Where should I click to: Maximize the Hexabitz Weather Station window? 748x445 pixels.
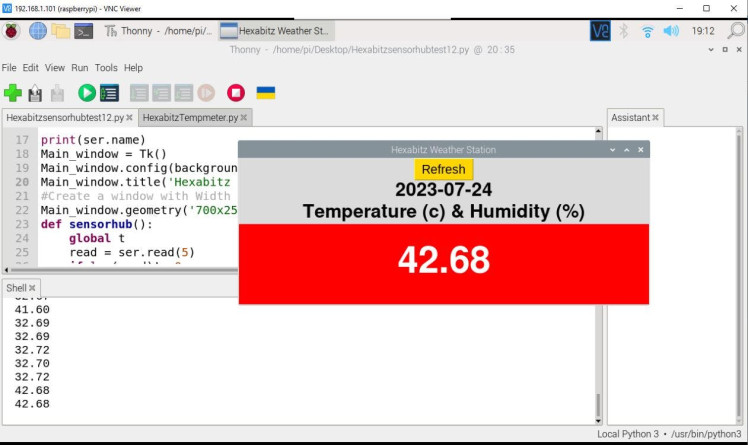coord(626,150)
